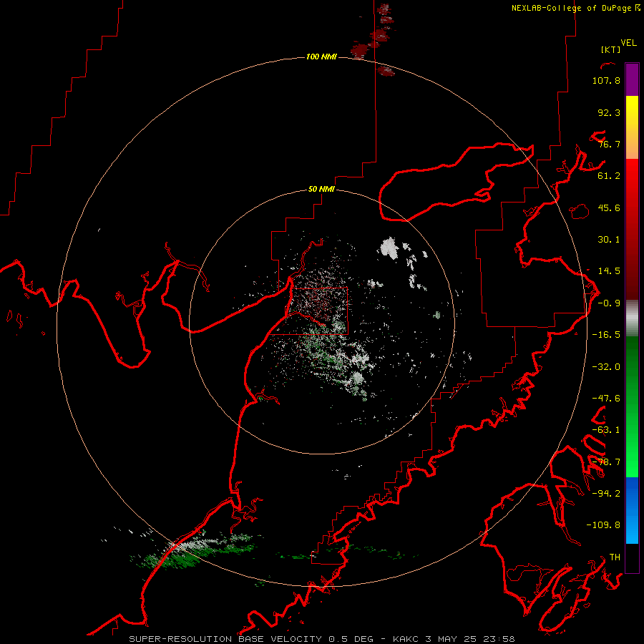This screenshot has width=644, height=644.
Task: Click the 107.8 velocity scale value
Action: coord(606,80)
